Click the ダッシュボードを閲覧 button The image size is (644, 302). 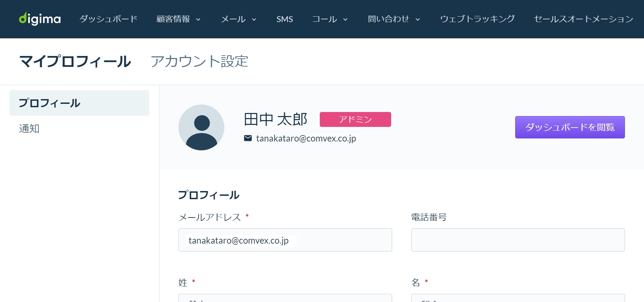[570, 127]
